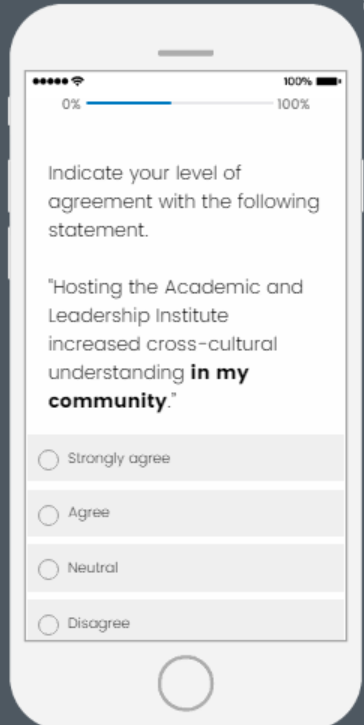Tap the phone's round home button
The height and width of the screenshot is (725, 364).
pyautogui.click(x=185, y=682)
